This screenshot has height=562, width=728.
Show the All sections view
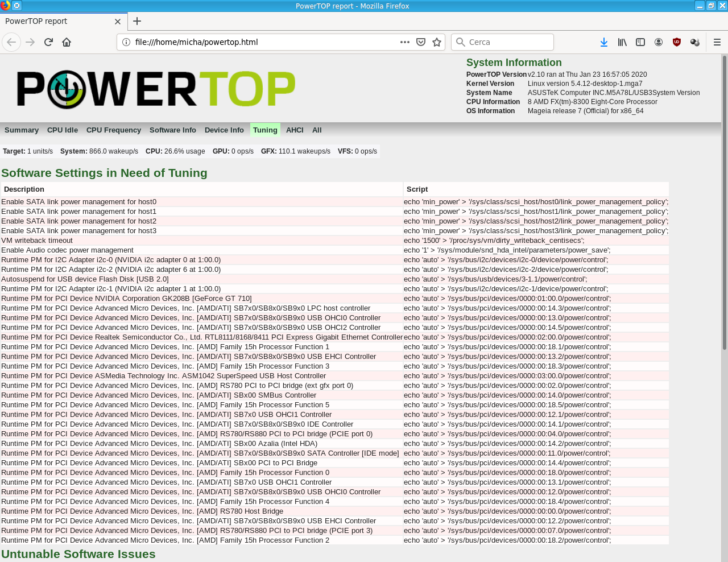[317, 130]
